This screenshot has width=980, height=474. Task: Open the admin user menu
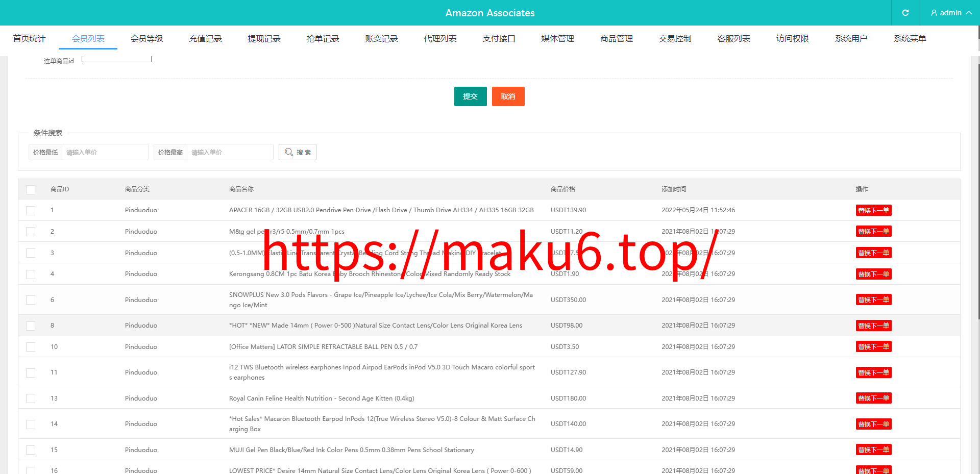(951, 13)
